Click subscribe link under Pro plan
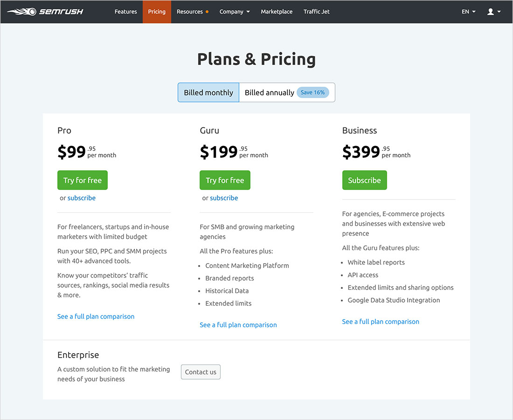 [82, 198]
